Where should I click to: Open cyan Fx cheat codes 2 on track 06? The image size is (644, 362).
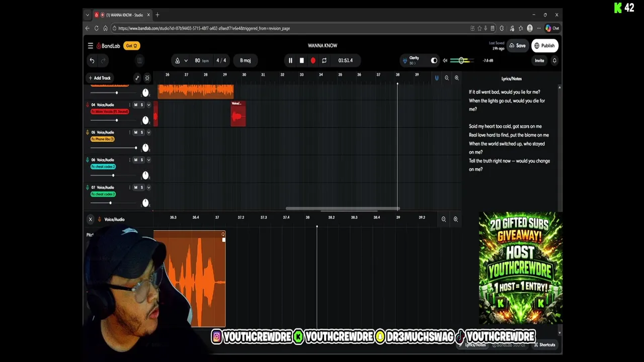tap(103, 166)
